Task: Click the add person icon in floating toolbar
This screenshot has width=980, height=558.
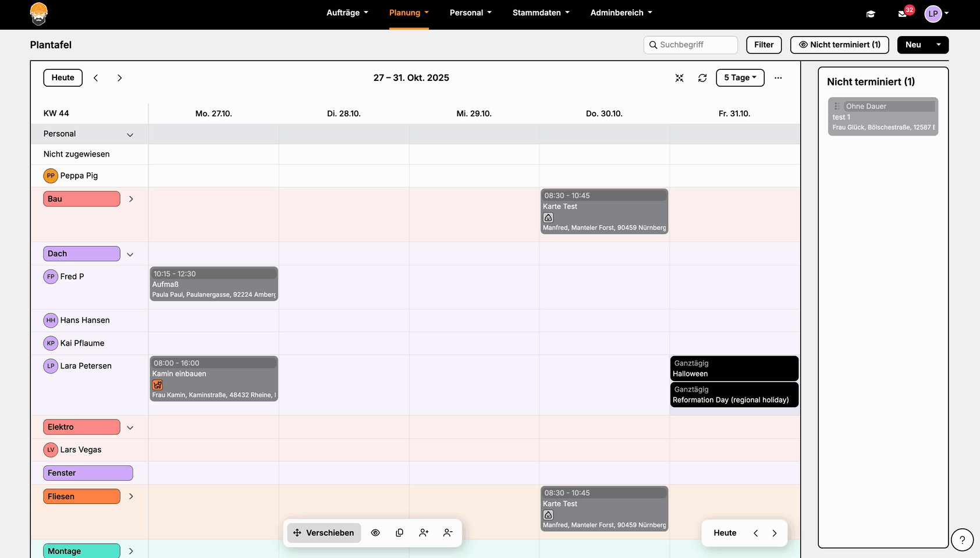Action: tap(424, 533)
